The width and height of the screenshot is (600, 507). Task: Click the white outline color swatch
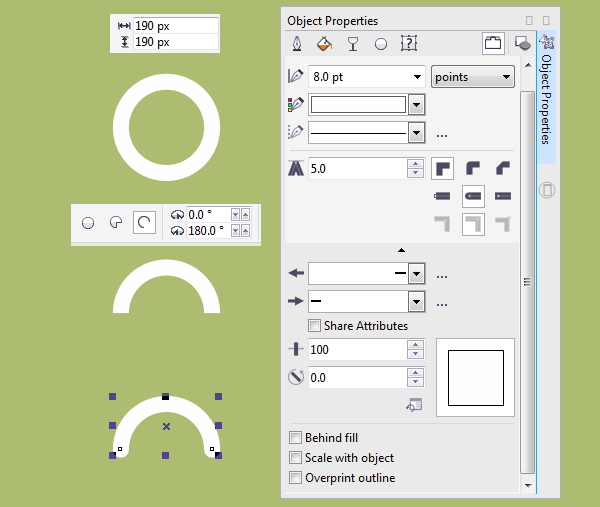[358, 104]
